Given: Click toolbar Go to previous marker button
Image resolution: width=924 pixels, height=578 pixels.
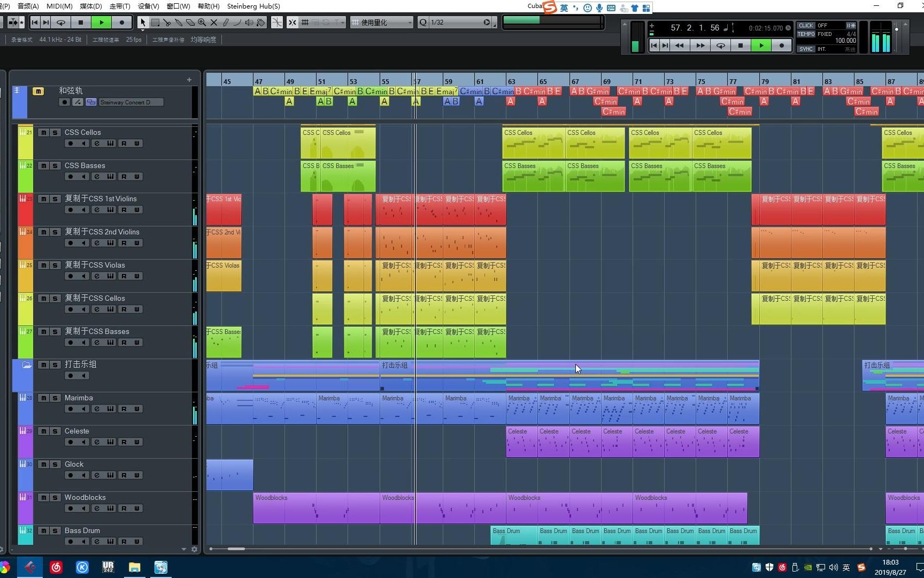Looking at the screenshot, I should [35, 22].
